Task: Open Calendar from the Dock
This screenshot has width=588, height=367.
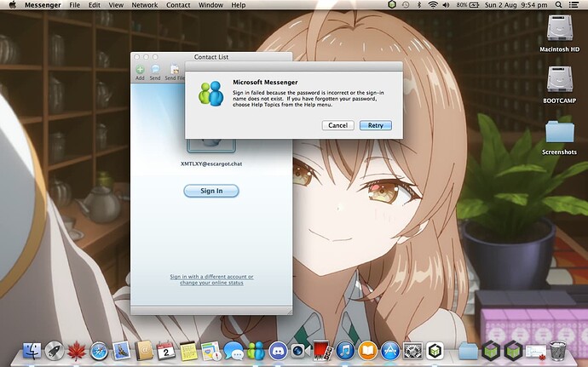Action: (166, 352)
